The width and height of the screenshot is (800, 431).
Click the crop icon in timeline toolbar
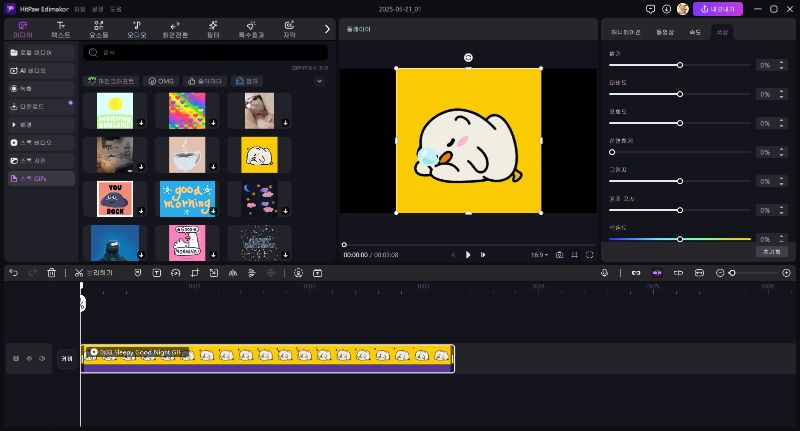click(x=194, y=273)
